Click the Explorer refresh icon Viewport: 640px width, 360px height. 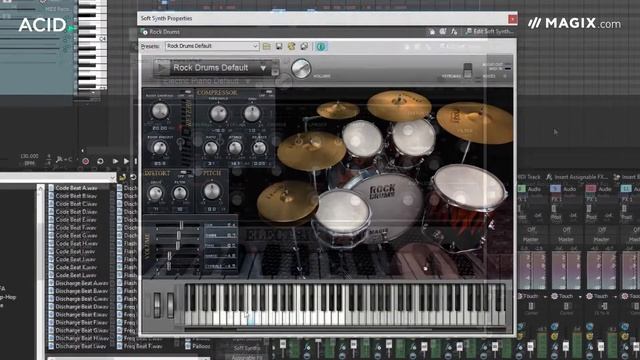click(133, 178)
